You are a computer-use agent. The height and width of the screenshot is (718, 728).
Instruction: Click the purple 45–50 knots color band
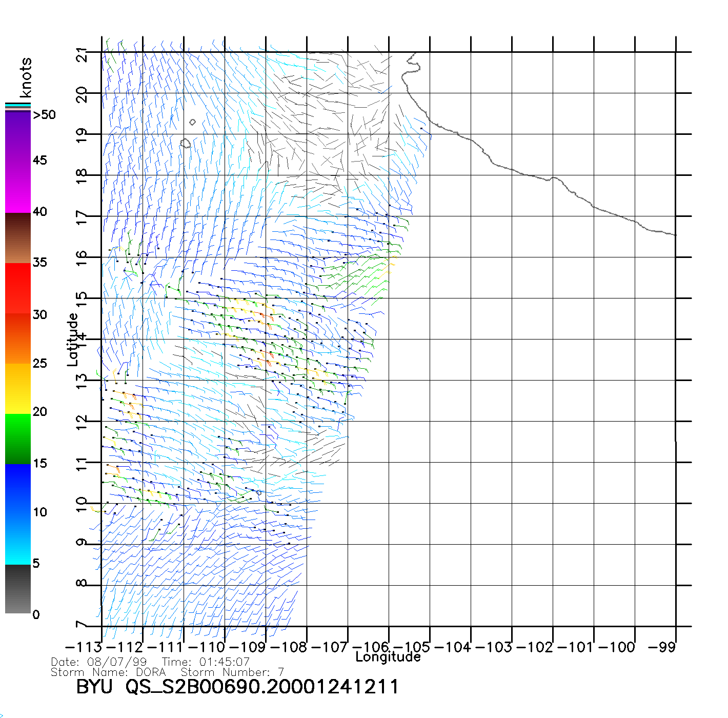pos(18,136)
